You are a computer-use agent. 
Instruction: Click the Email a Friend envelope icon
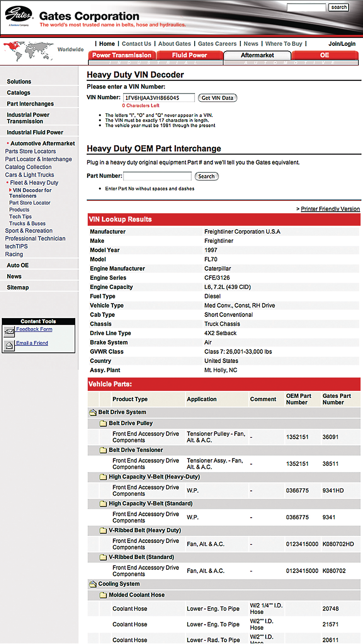(9, 345)
